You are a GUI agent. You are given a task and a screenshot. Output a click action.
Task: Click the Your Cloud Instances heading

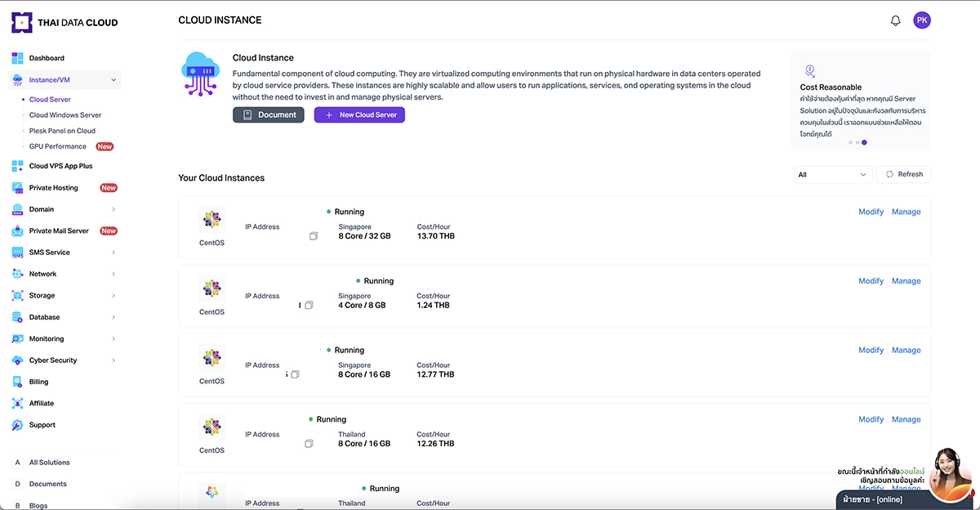click(x=221, y=178)
